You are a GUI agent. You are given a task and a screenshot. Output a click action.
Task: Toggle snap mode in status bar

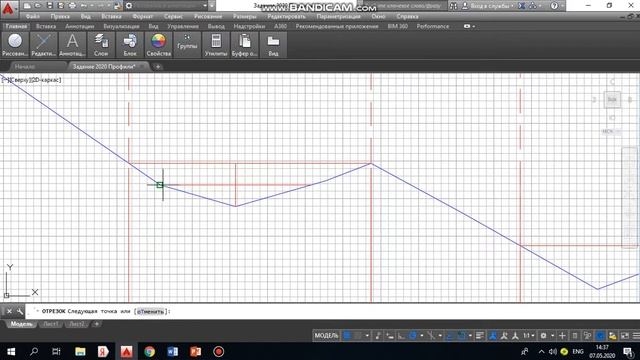point(358,336)
